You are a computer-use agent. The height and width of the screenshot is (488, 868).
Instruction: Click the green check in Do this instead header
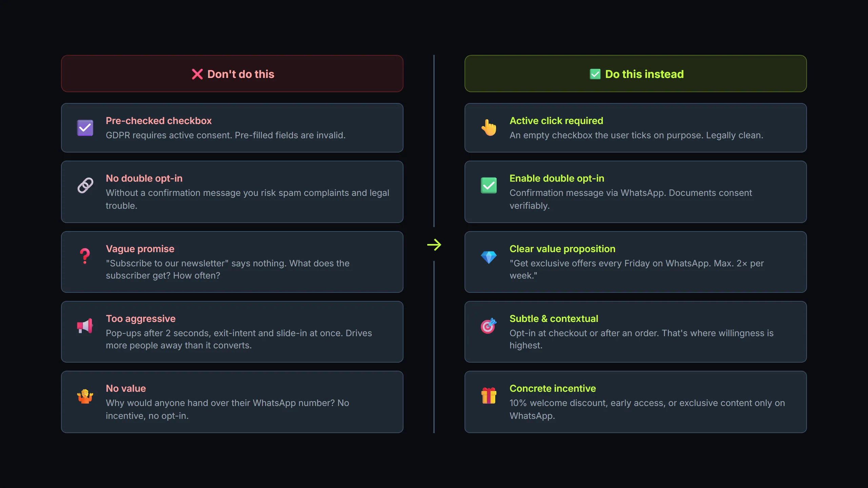click(595, 74)
